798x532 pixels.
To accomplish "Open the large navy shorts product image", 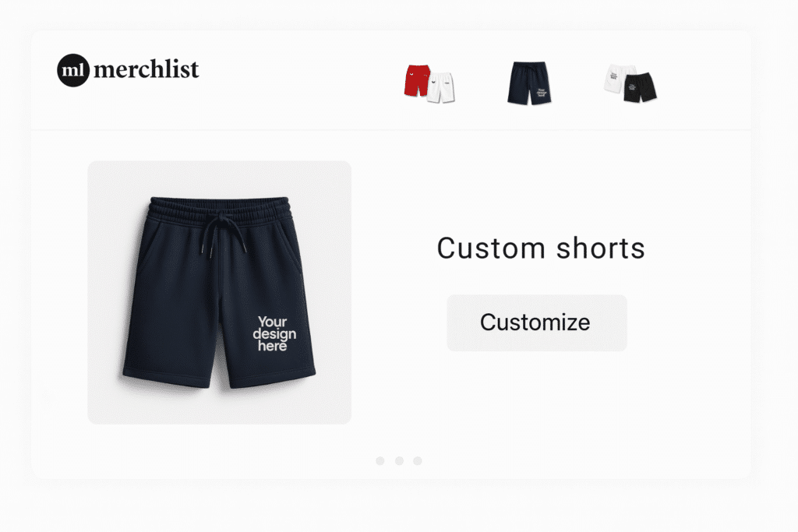I will [219, 292].
